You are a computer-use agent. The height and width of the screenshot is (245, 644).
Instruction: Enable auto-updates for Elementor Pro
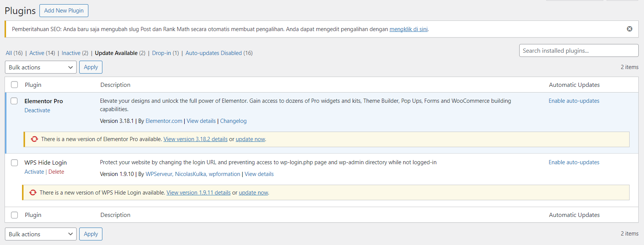[x=574, y=101]
